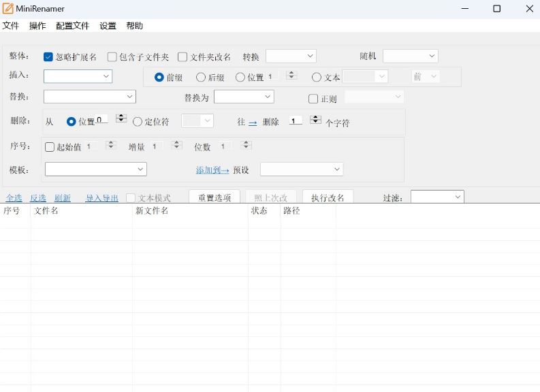Image resolution: width=540 pixels, height=392 pixels.
Task: Click the delete 位置 number stepper
Action: 121,118
